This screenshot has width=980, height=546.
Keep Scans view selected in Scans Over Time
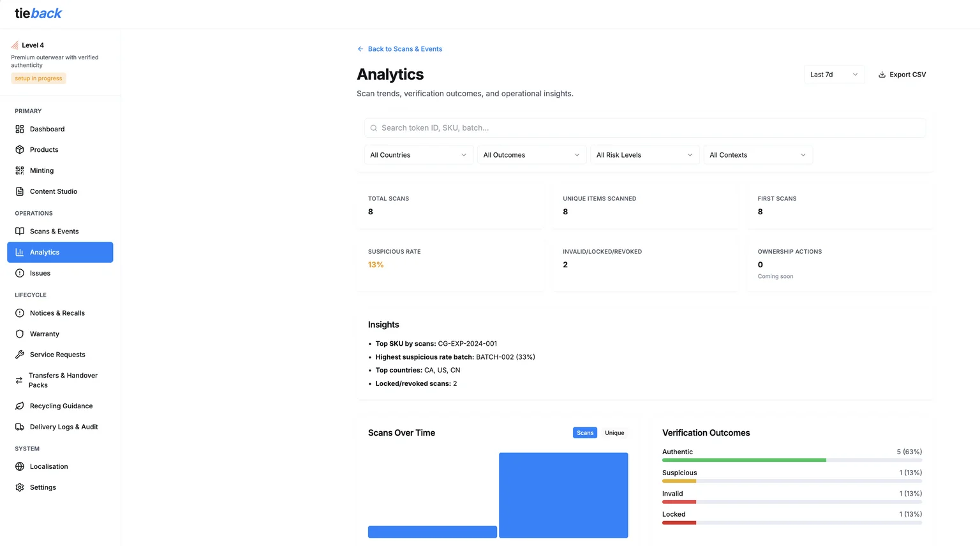coord(584,432)
